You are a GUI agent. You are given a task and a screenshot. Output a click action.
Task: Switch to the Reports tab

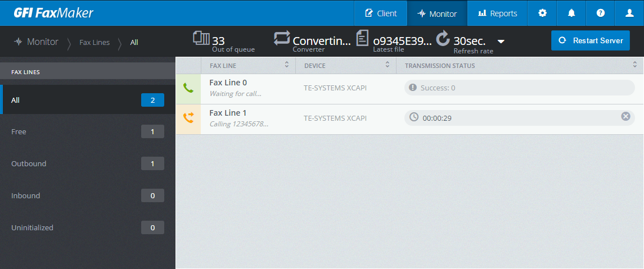click(497, 13)
